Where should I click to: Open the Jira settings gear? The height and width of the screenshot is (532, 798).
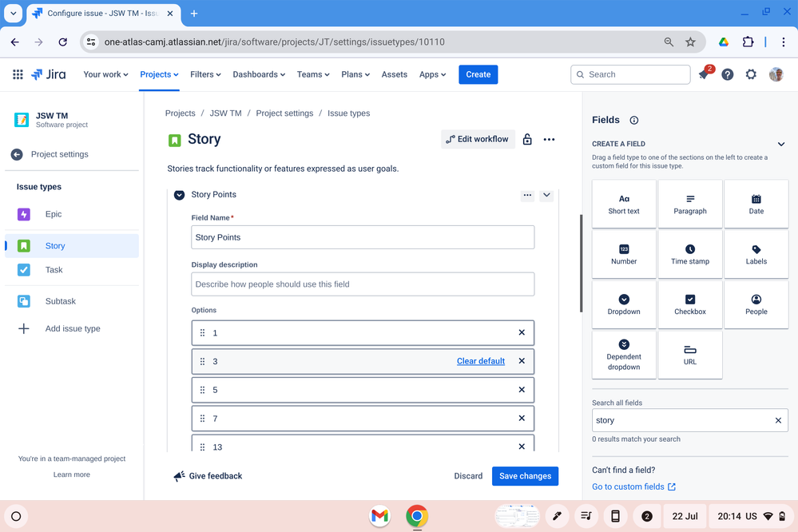750,74
